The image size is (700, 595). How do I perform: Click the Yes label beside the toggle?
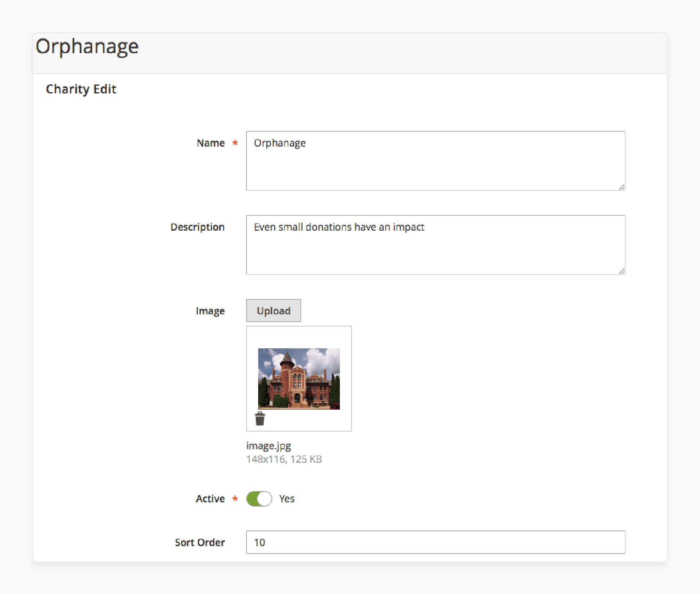tap(287, 499)
